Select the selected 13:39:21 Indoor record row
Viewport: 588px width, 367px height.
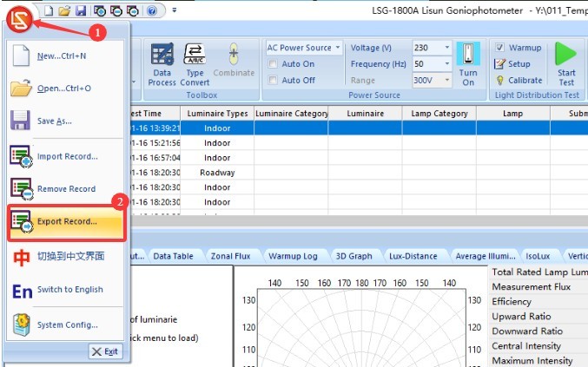(x=359, y=128)
